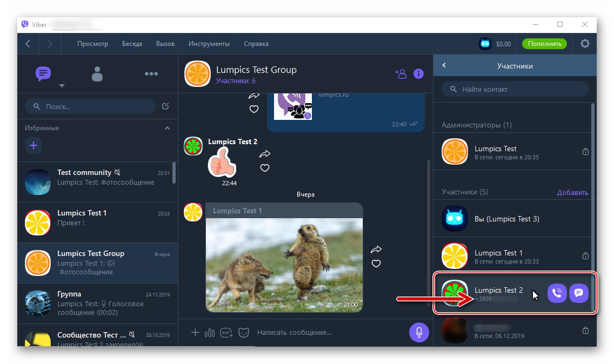The height and width of the screenshot is (364, 614).
Task: Expand the chats filter dropdown arrow
Action: pyautogui.click(x=62, y=85)
